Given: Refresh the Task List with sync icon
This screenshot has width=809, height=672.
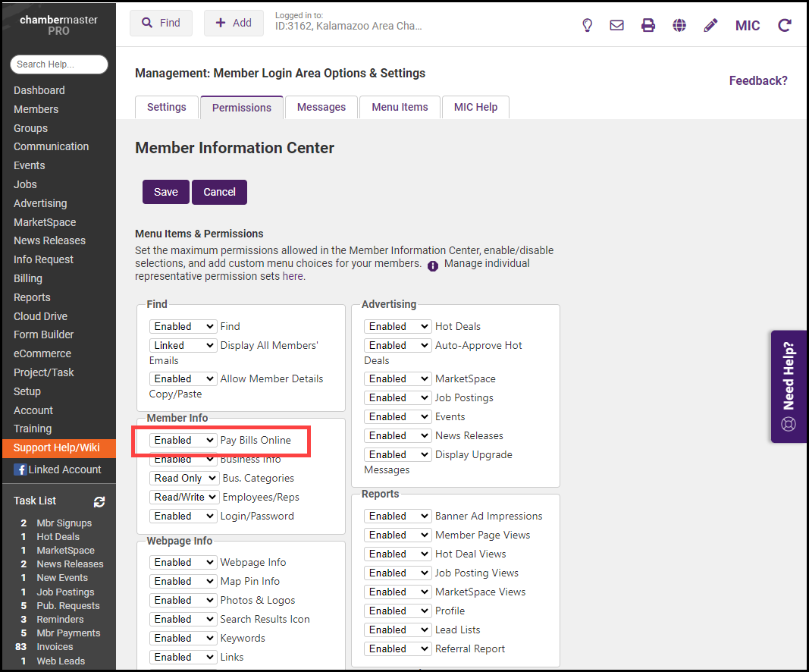Looking at the screenshot, I should pos(99,501).
